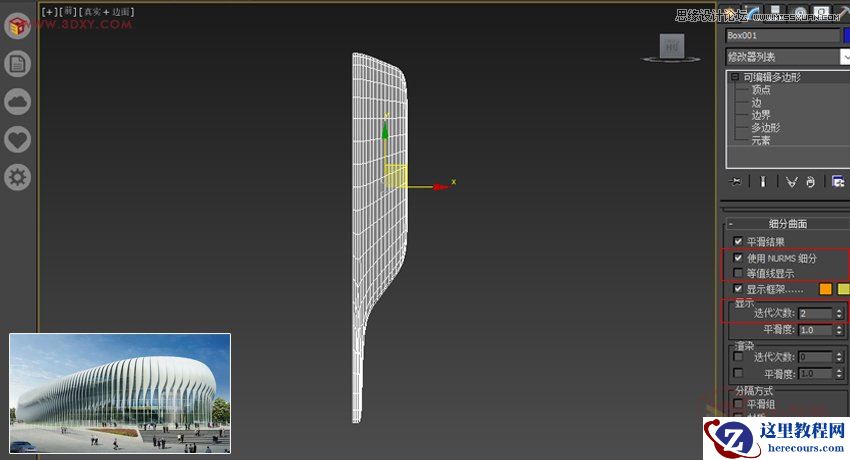Toggle the 平滑结果 checkbox
Viewport: 850px width, 460px height.
[x=738, y=242]
